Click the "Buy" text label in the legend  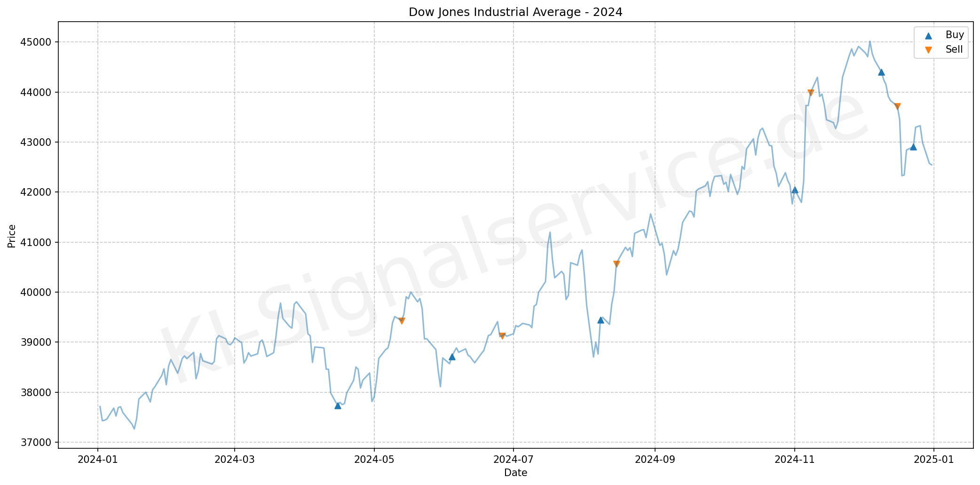tap(955, 35)
